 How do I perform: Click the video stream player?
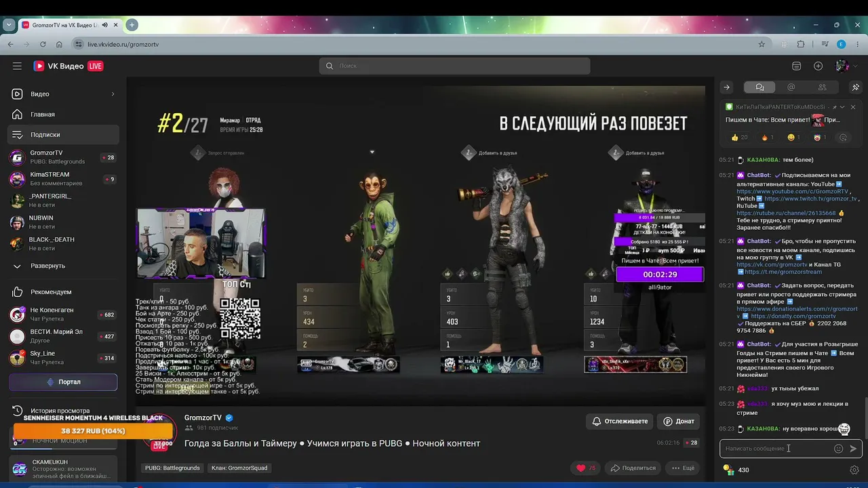coord(419,245)
